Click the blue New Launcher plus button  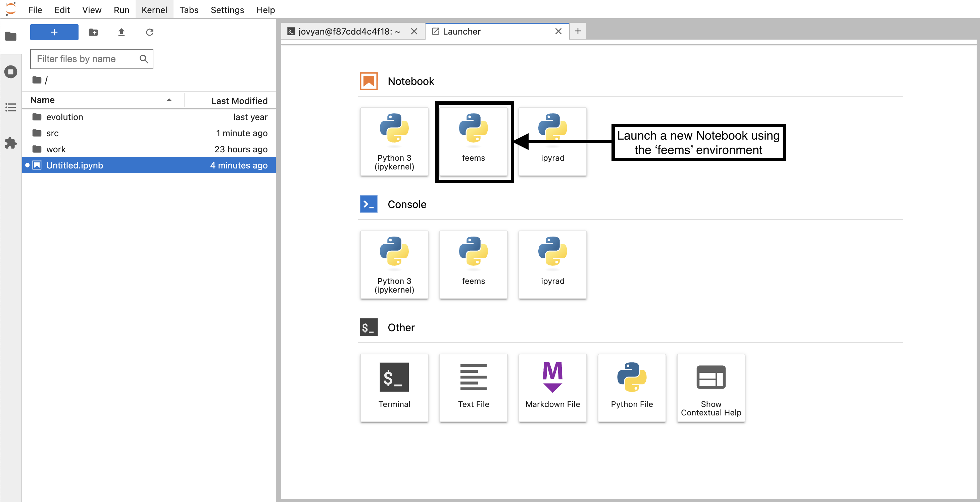click(x=54, y=32)
